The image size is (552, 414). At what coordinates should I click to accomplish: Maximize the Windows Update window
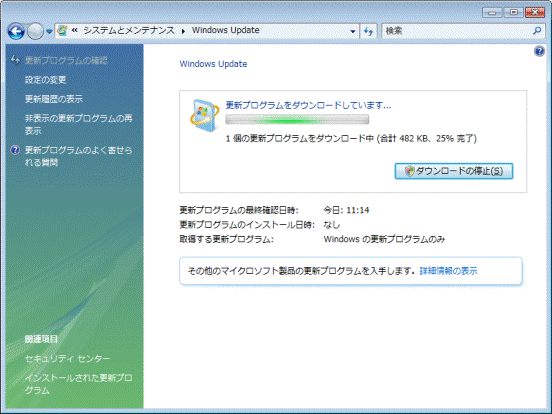pyautogui.click(x=513, y=13)
